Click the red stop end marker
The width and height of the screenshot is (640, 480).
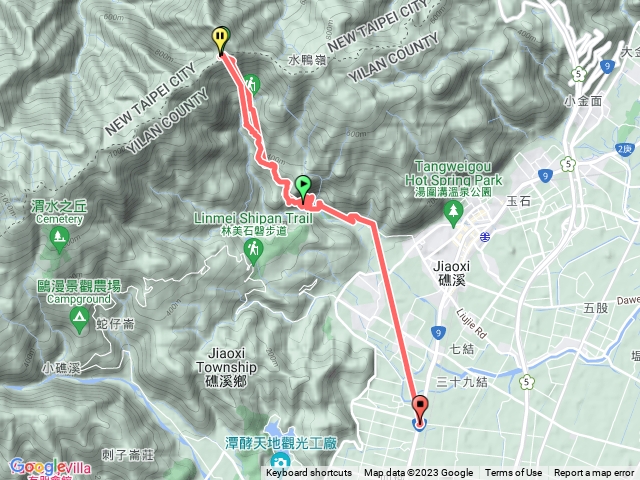pos(420,409)
